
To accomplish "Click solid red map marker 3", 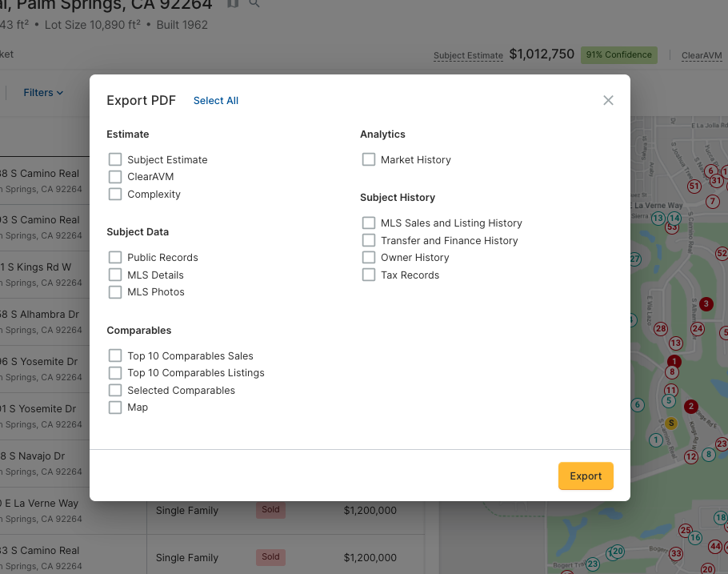I will click(x=706, y=304).
